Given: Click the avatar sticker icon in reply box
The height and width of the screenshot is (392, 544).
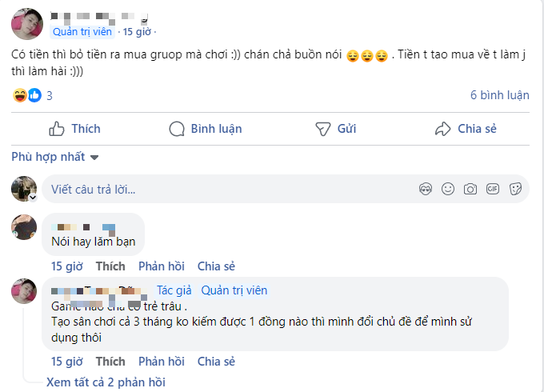Looking at the screenshot, I should [x=426, y=189].
